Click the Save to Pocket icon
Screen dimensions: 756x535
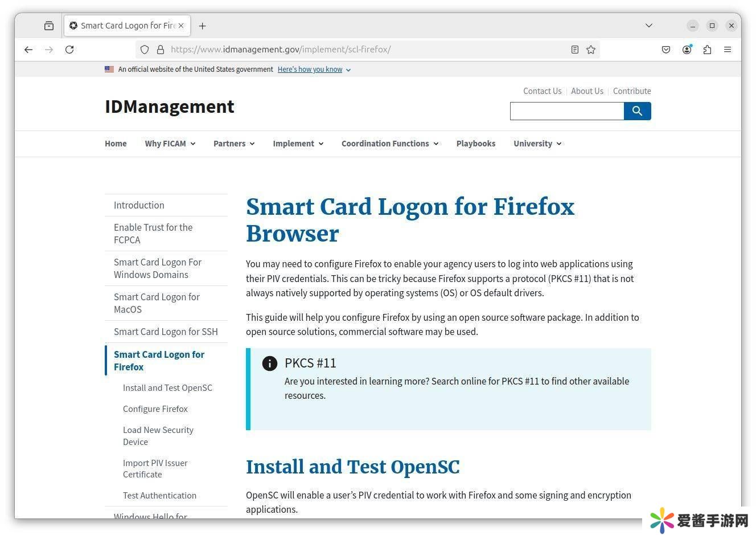point(666,50)
